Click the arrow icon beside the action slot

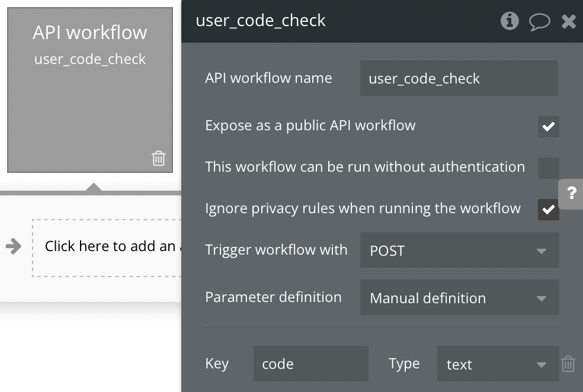[x=13, y=246]
